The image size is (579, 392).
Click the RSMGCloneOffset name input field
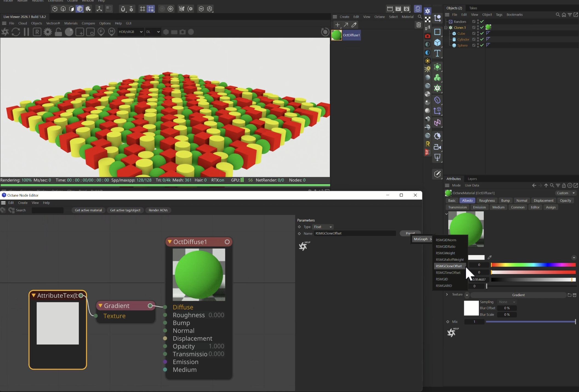click(x=355, y=234)
